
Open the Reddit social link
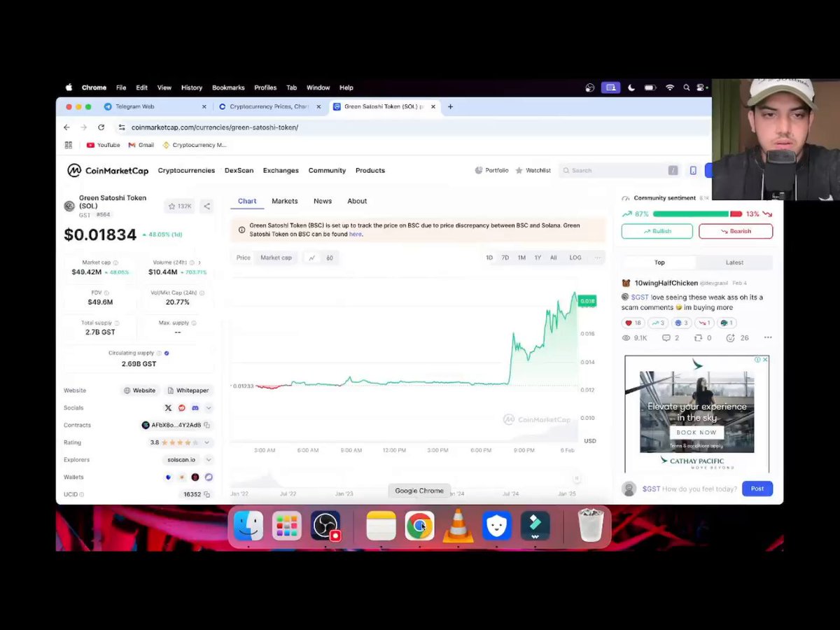pyautogui.click(x=182, y=407)
